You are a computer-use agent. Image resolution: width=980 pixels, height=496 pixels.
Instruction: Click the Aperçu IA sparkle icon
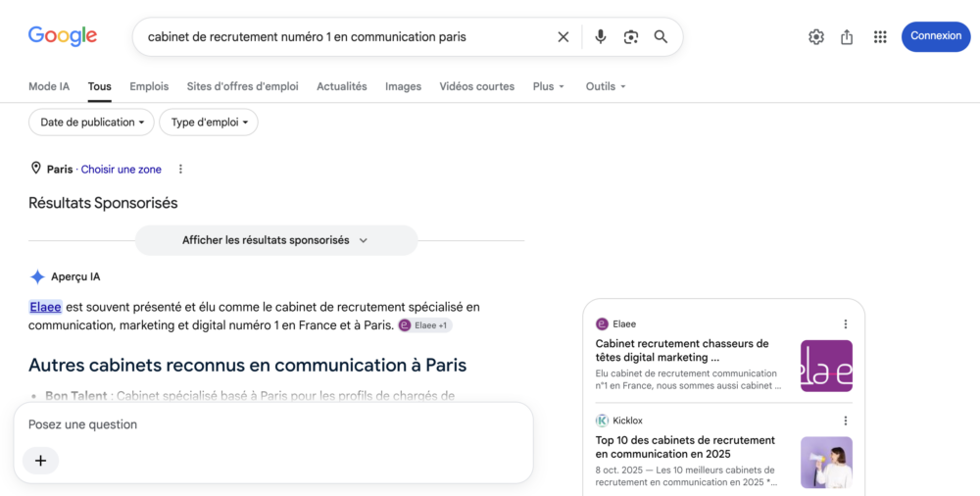coord(37,276)
